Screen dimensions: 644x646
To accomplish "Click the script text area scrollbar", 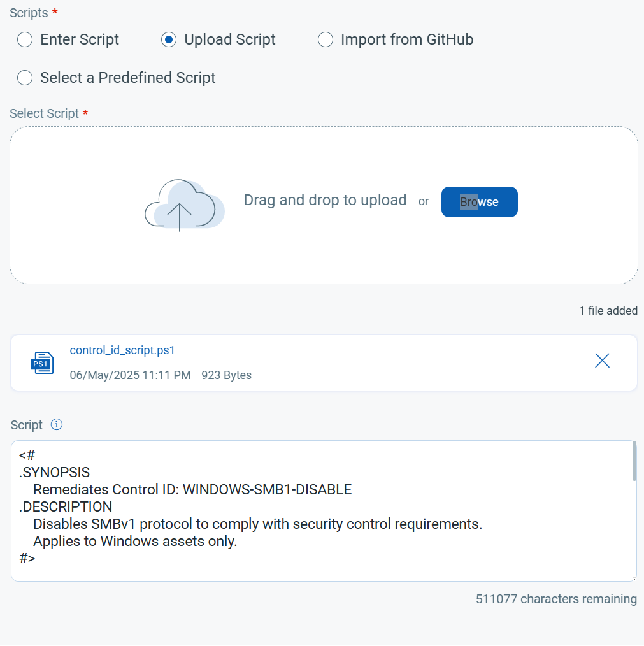I will click(x=634, y=461).
